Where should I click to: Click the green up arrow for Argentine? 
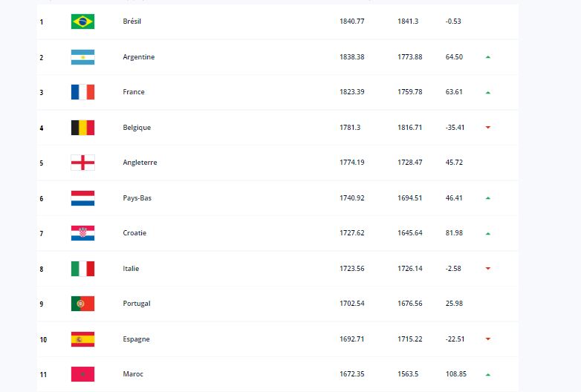point(488,57)
